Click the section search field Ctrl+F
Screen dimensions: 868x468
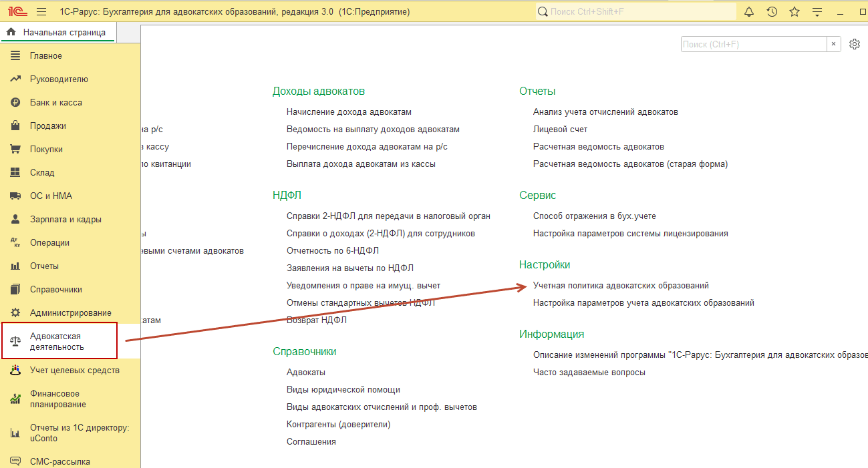point(753,44)
